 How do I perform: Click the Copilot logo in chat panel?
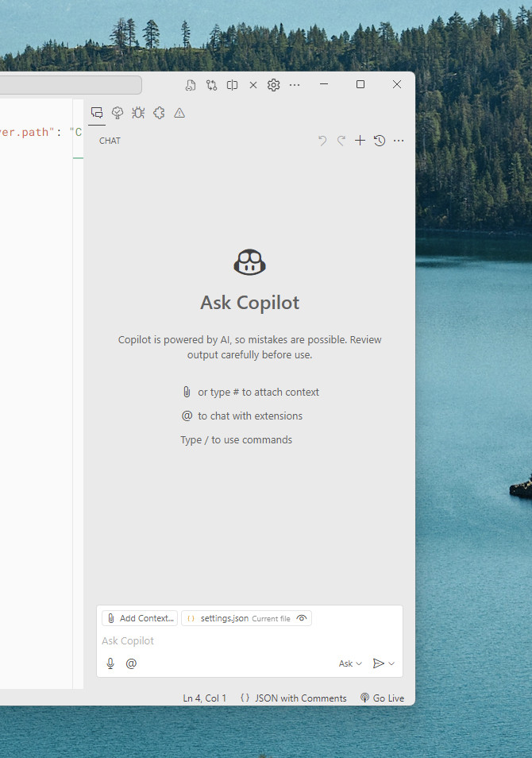click(250, 262)
